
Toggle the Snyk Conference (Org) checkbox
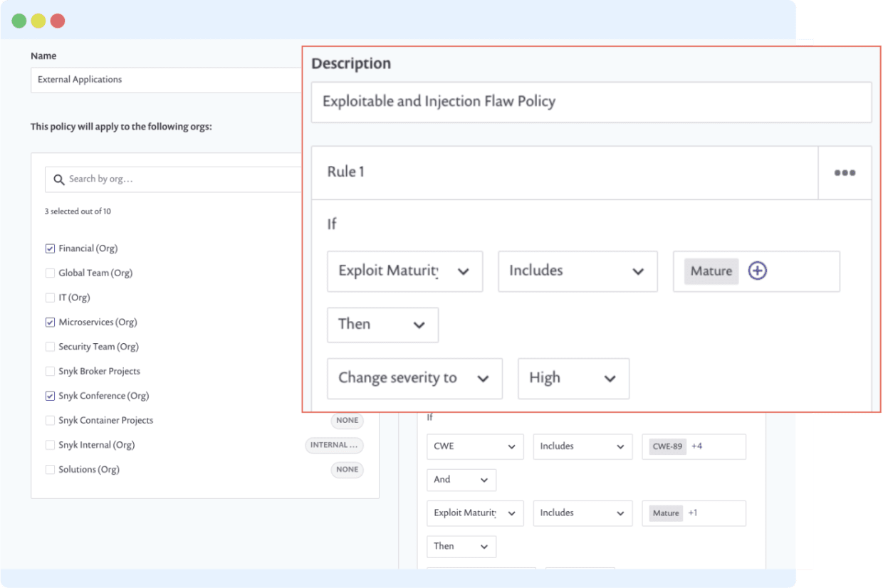point(50,396)
